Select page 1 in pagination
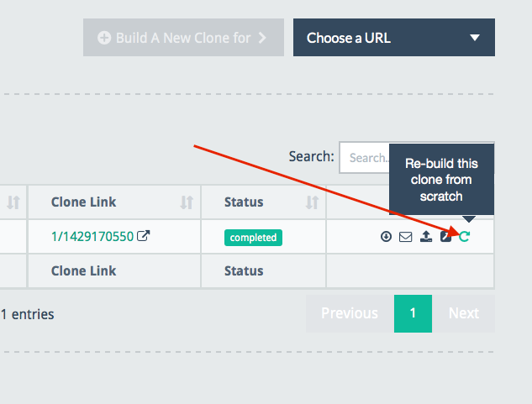This screenshot has width=532, height=404. (x=413, y=313)
